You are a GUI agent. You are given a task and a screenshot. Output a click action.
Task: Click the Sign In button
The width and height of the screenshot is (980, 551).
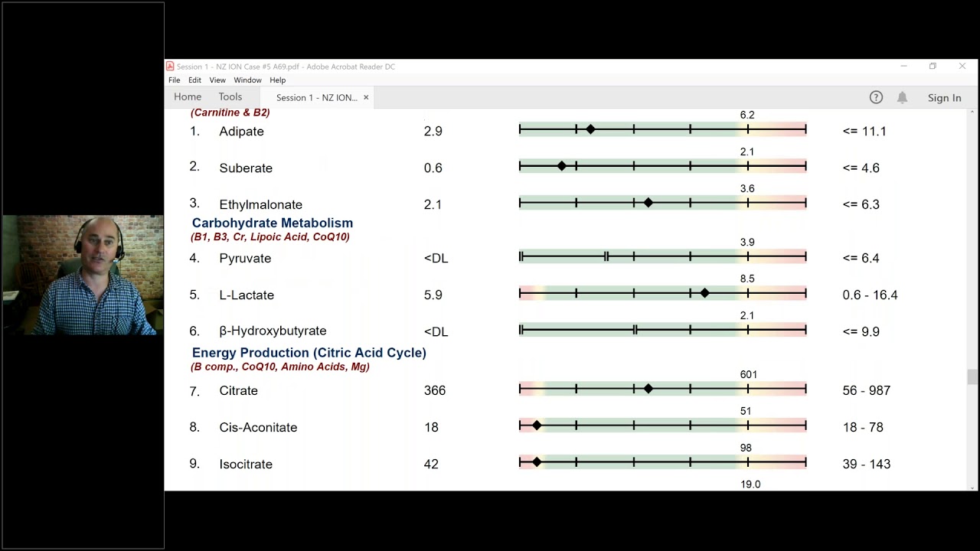point(944,98)
